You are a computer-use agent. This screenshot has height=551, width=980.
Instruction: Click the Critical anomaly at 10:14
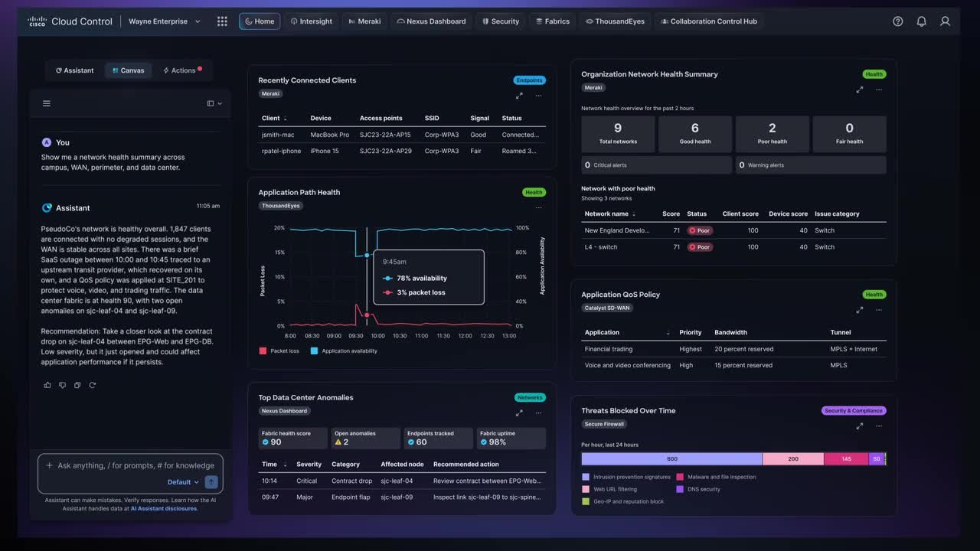click(x=402, y=481)
